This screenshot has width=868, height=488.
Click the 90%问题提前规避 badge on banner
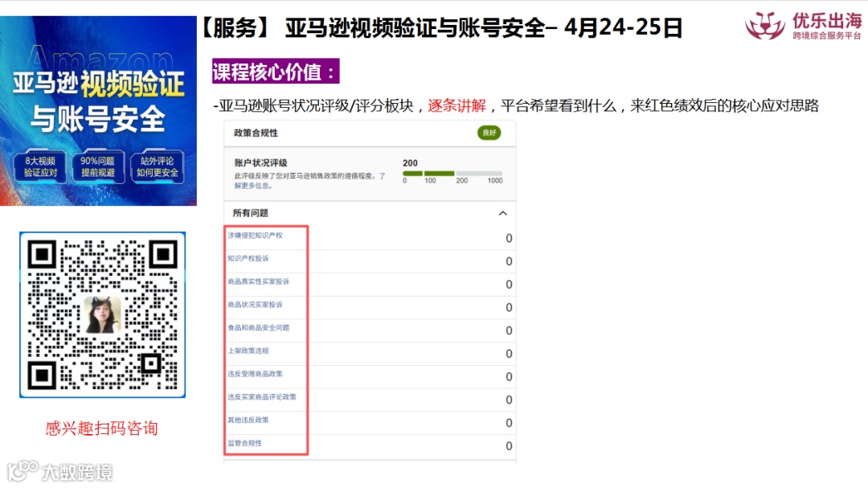(98, 166)
